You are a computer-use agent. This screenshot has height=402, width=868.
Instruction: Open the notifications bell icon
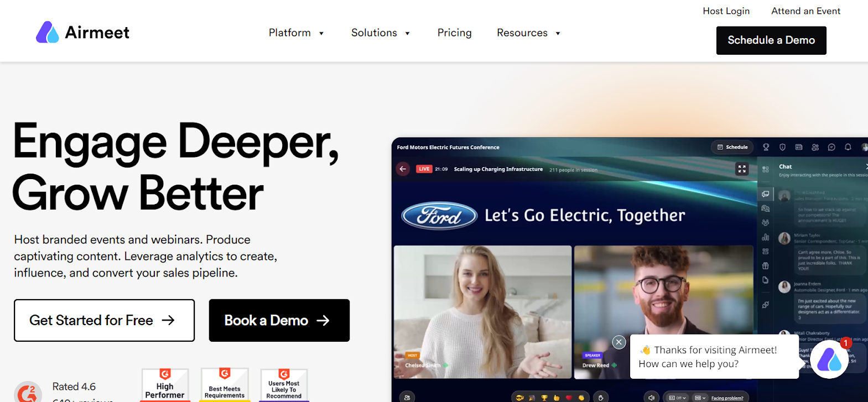point(848,147)
